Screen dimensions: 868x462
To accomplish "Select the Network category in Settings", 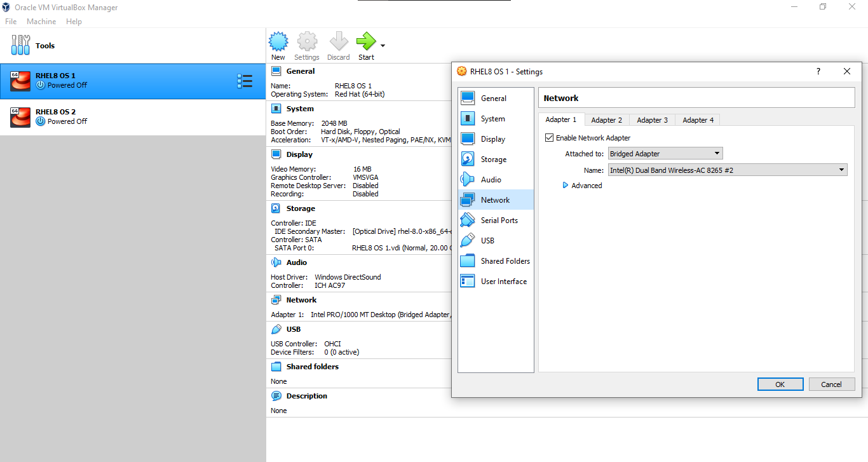I will (496, 200).
